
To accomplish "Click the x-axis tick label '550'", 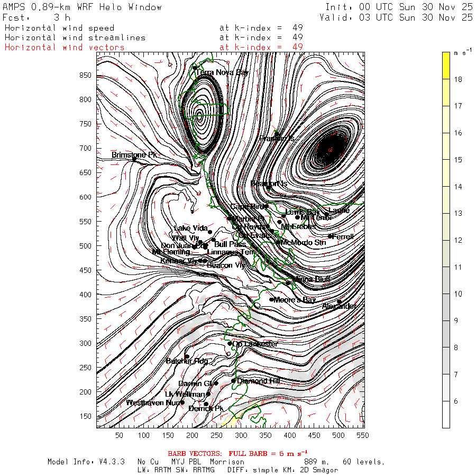I will 363,435.
